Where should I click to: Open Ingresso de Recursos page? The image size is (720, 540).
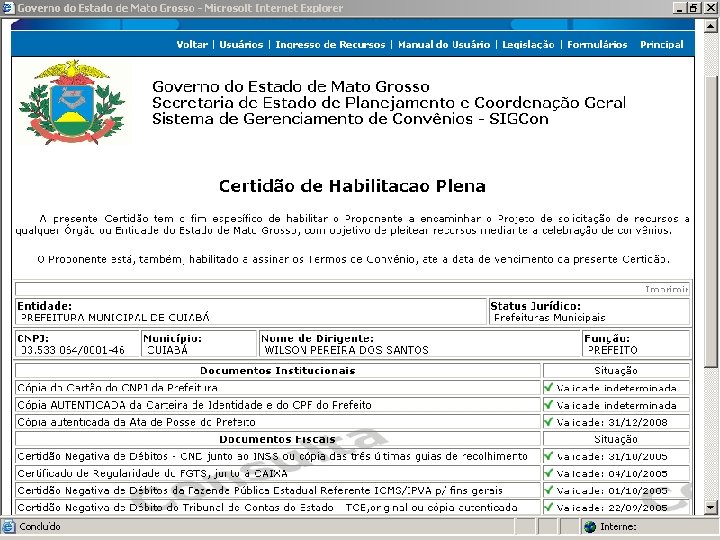point(330,45)
